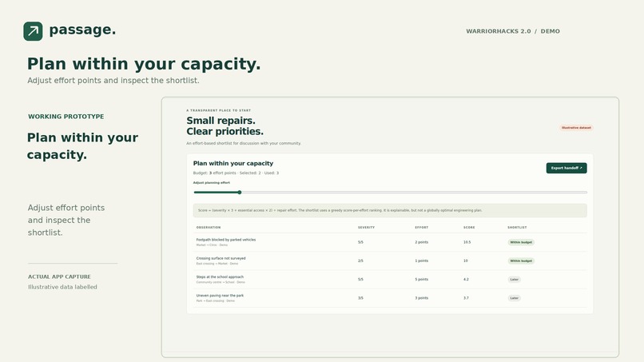The image size is (644, 362).
Task: Click the 1 points effort value
Action: coord(421,261)
